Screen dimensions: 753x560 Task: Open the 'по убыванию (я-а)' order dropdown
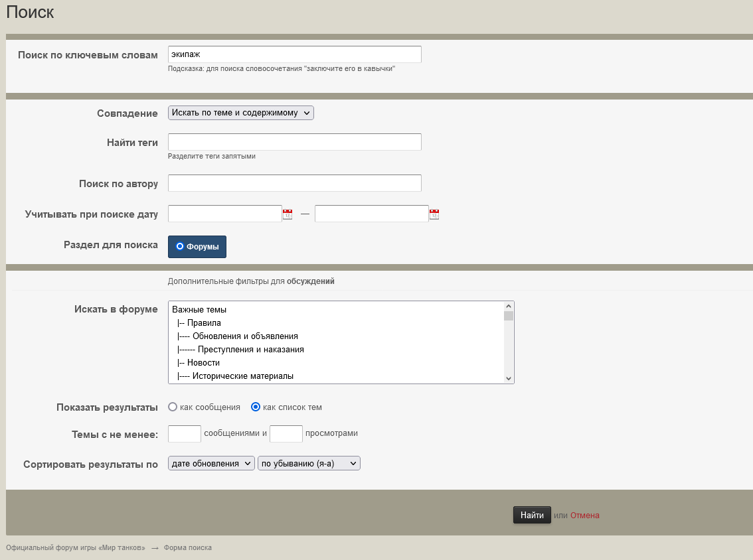point(309,464)
